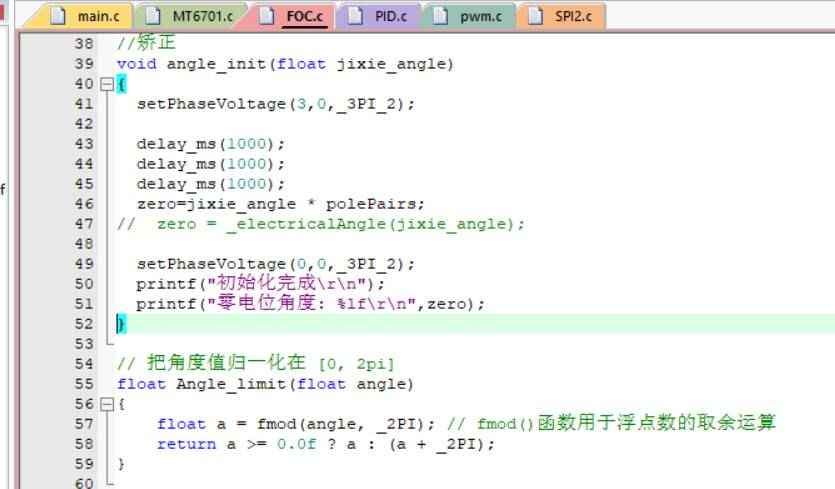Click the delay_ms(1000) on line 44
Image resolution: width=835 pixels, height=489 pixels.
point(211,164)
